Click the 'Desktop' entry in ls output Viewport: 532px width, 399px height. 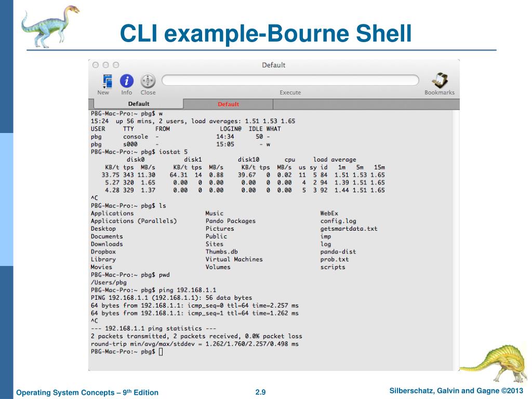pos(103,229)
